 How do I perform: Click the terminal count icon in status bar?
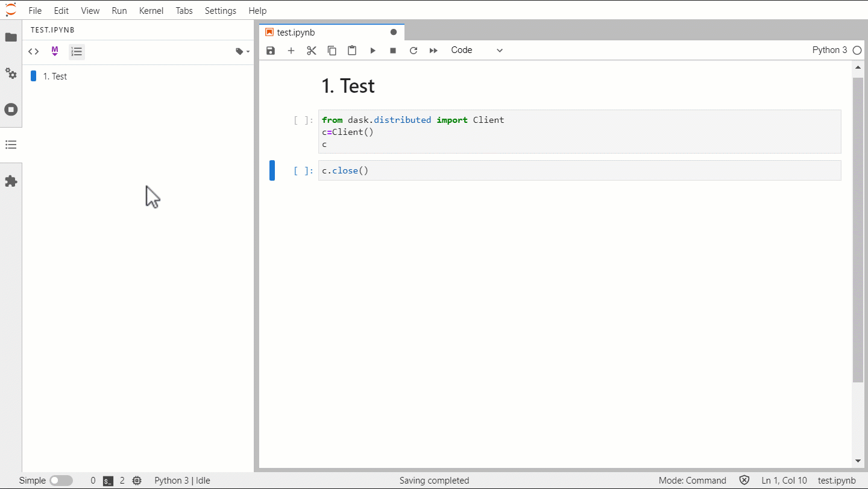pyautogui.click(x=108, y=481)
